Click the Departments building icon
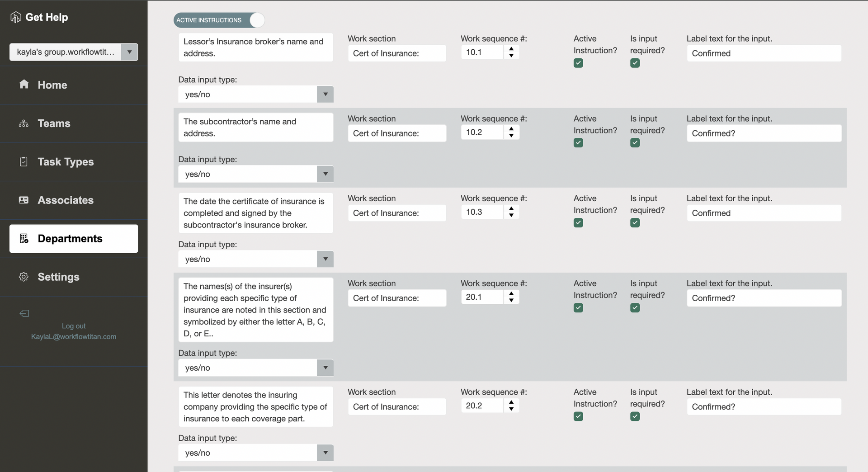This screenshot has height=472, width=868. [x=24, y=238]
